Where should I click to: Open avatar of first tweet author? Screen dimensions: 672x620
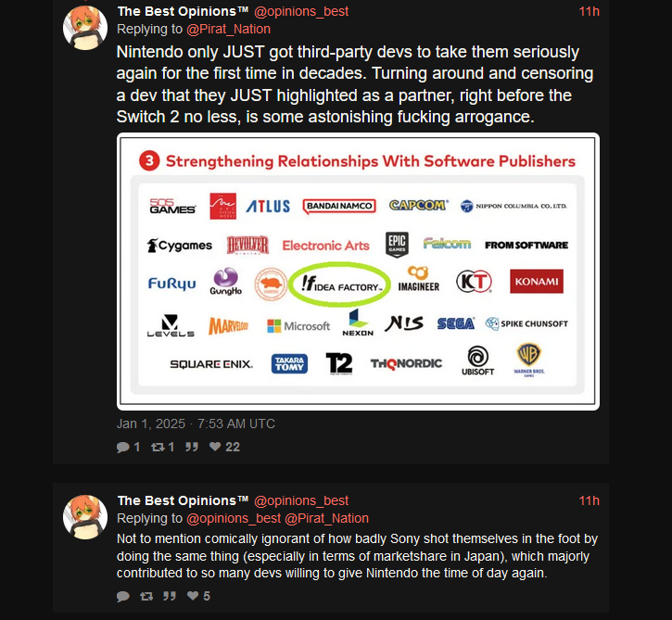pyautogui.click(x=85, y=28)
